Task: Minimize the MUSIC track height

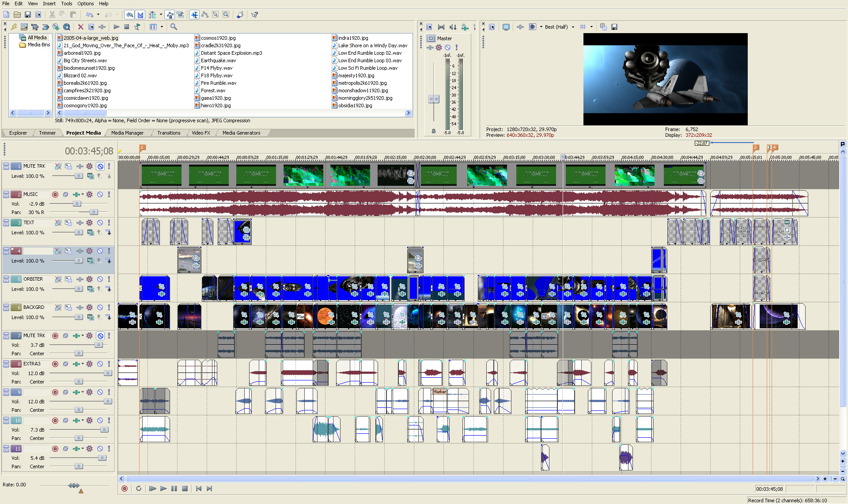Action: pyautogui.click(x=6, y=192)
